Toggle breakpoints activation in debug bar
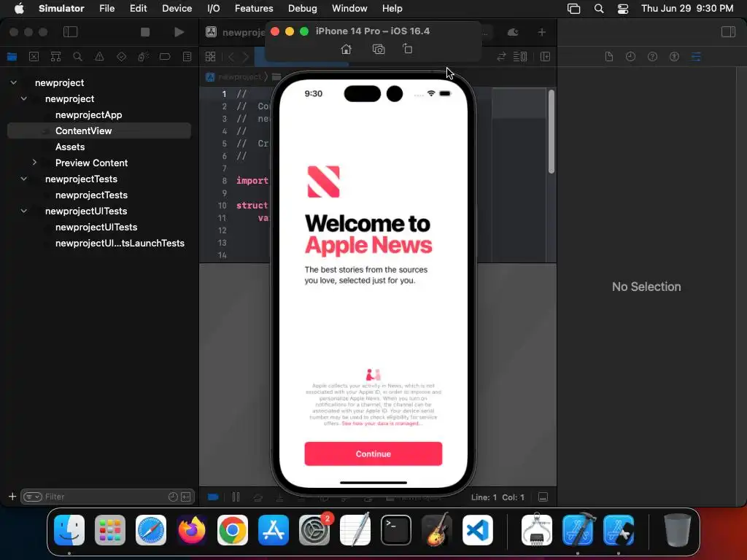 point(213,497)
